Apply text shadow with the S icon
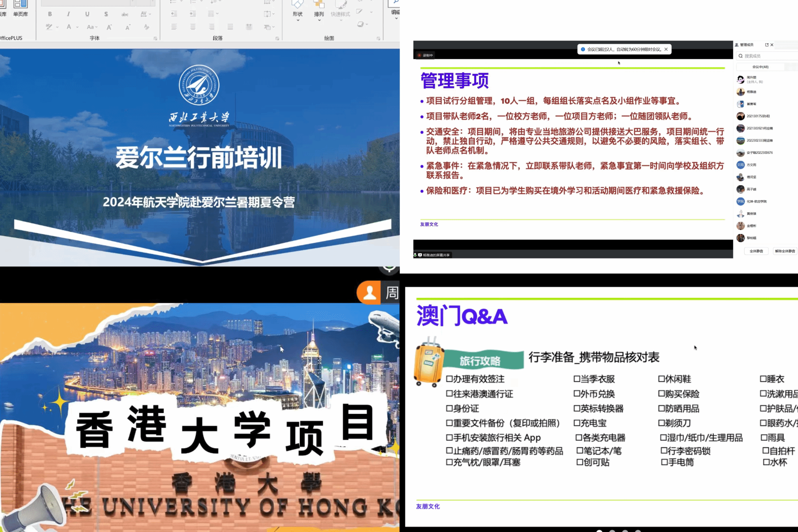 [x=106, y=14]
